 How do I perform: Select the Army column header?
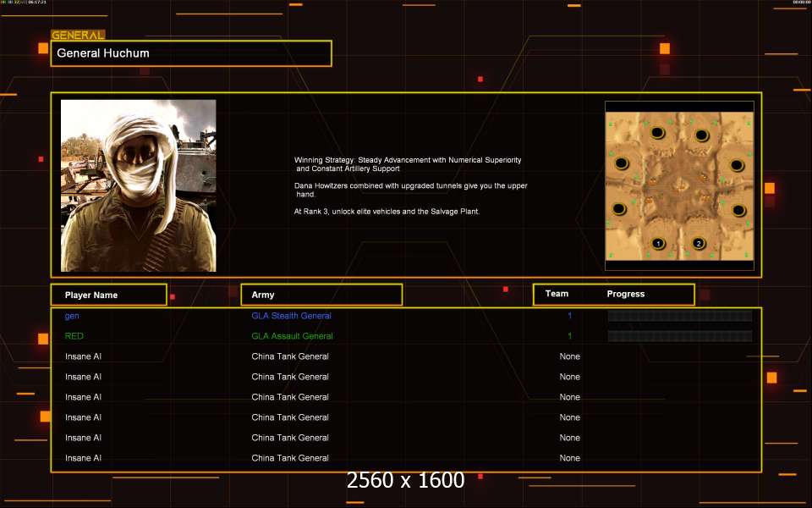point(321,295)
